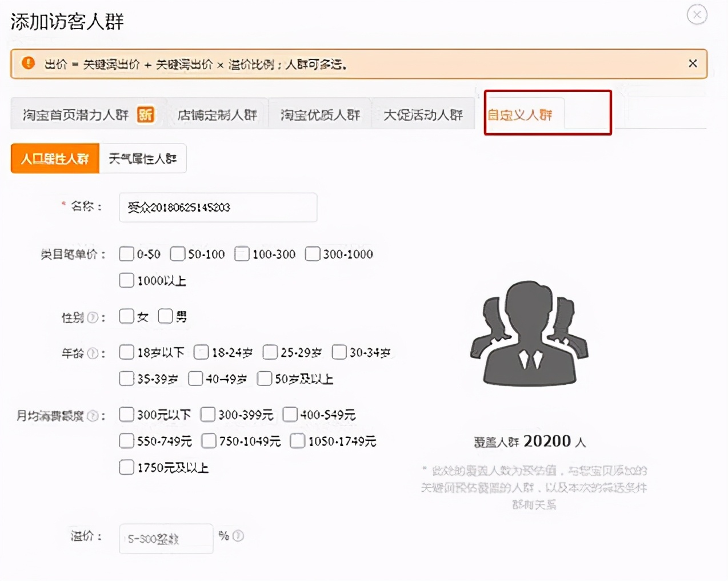Check 50岁及以上 age checkbox
The image size is (728, 581).
[x=264, y=379]
